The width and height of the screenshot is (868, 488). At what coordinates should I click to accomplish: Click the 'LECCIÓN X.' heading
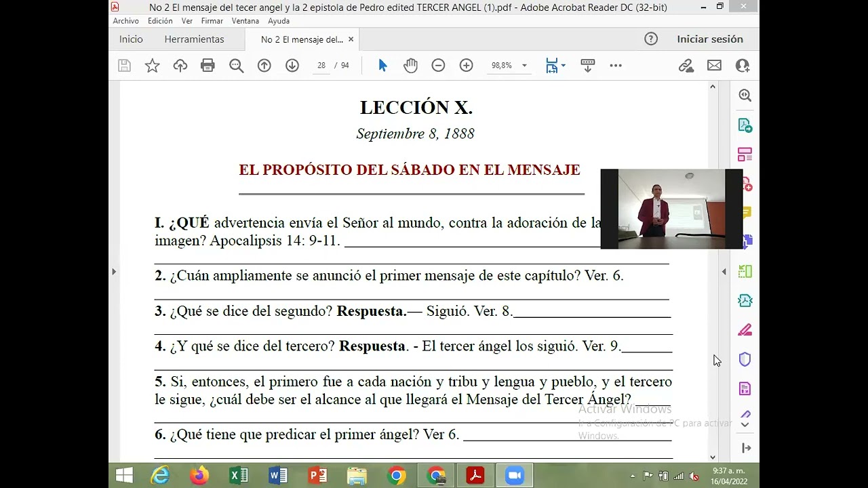coord(416,108)
